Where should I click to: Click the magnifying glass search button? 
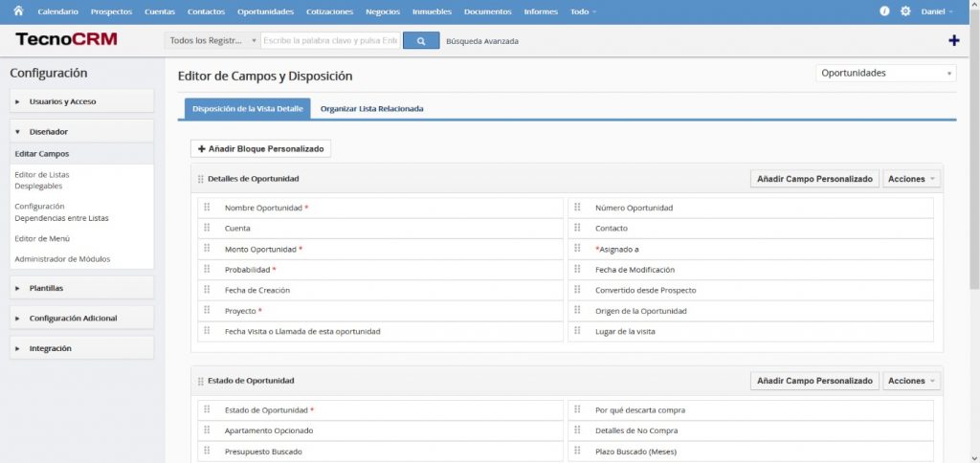point(420,41)
